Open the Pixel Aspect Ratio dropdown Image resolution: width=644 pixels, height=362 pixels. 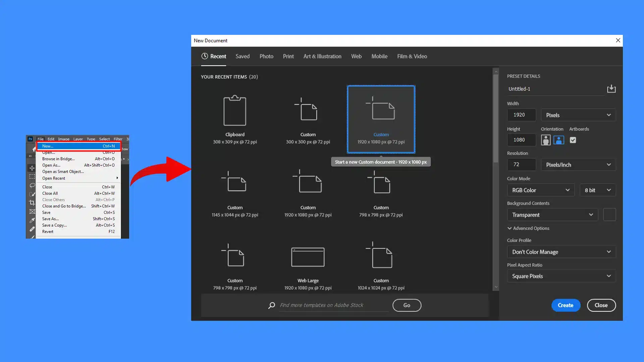[561, 276]
